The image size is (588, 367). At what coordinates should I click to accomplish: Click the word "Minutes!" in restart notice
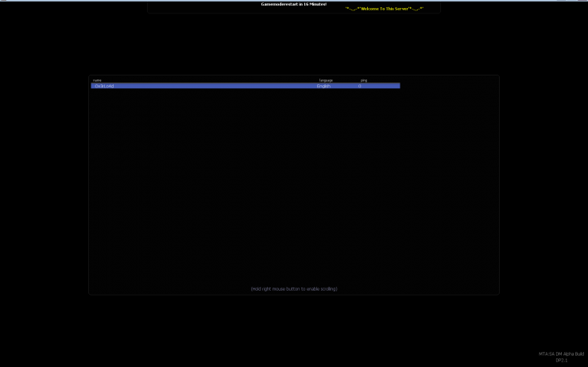317,4
